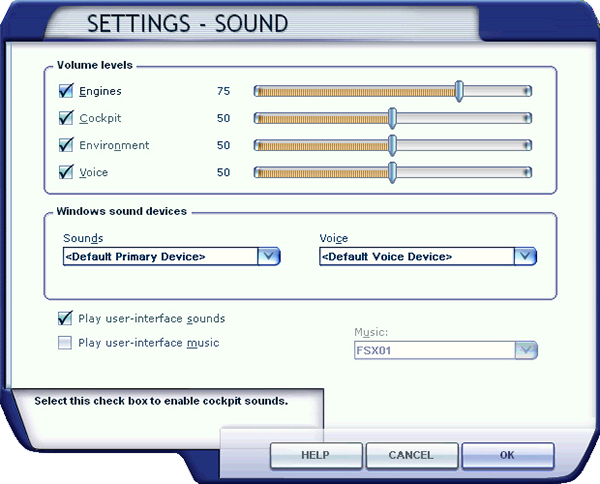Click the Voice label in Volume levels
This screenshot has height=484, width=600.
coord(93,172)
